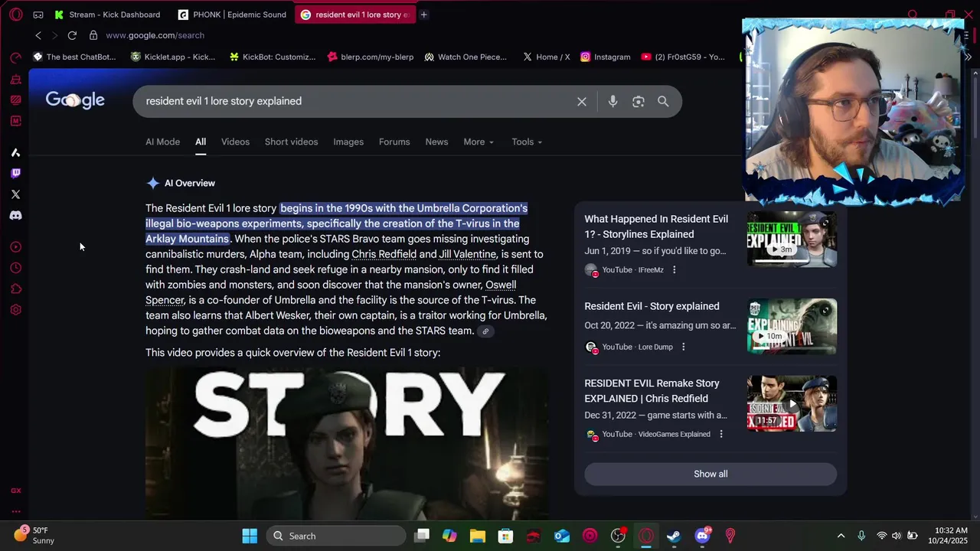Open Watch One Piece bookmark
The image size is (980, 551).
(x=465, y=57)
